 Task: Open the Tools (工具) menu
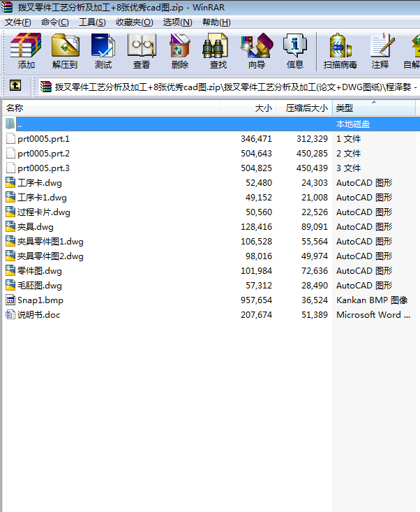92,22
